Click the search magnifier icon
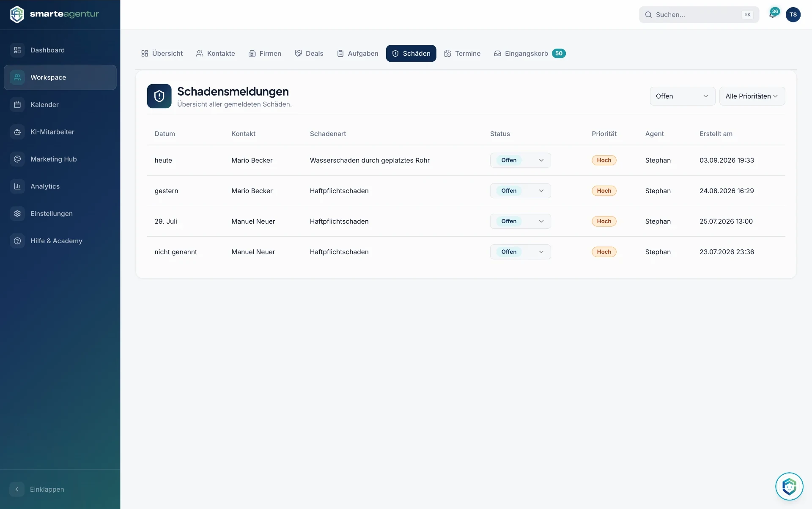 pyautogui.click(x=648, y=15)
